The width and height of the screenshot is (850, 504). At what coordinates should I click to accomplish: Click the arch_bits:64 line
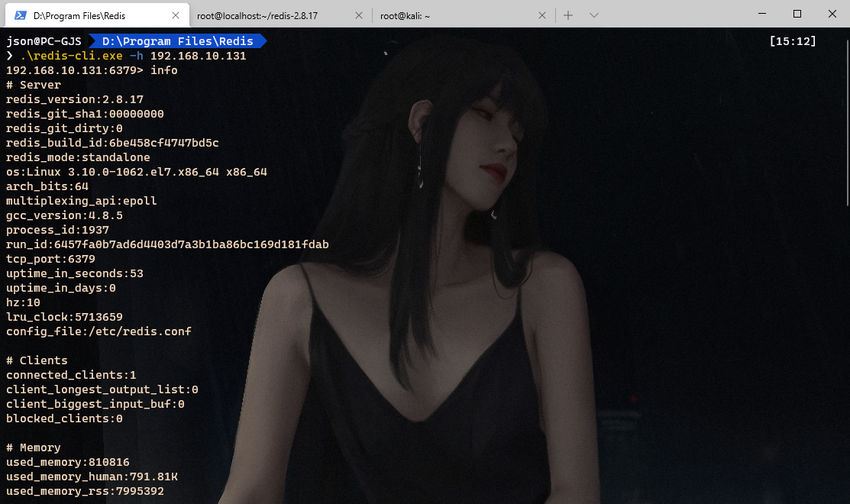click(x=47, y=186)
